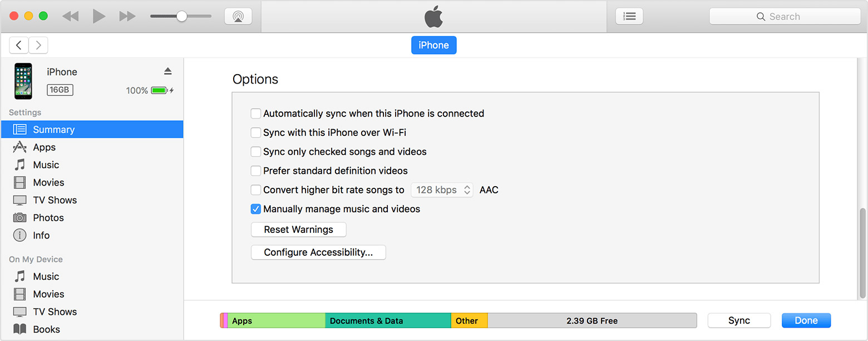
Task: Open Apps in Settings sidebar
Action: point(92,147)
